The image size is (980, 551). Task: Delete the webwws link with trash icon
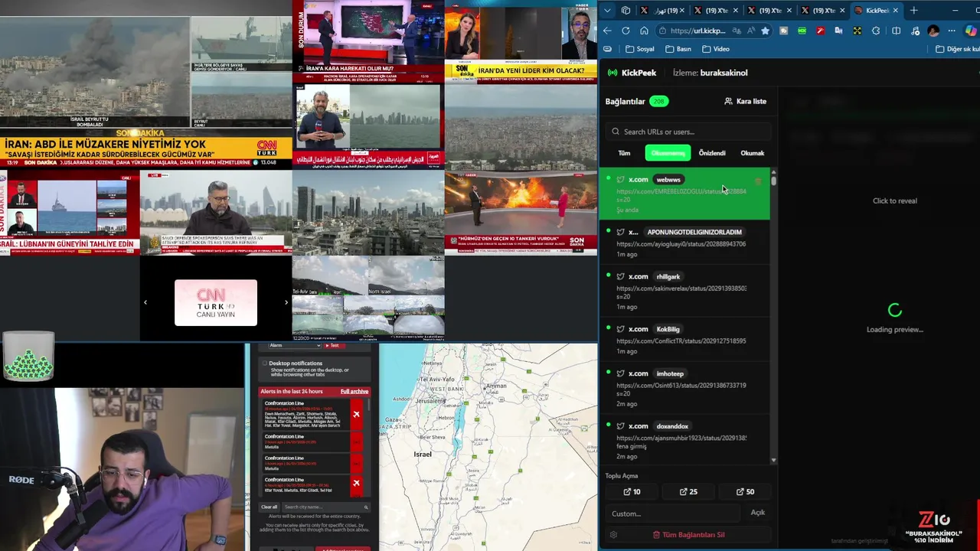(x=759, y=181)
